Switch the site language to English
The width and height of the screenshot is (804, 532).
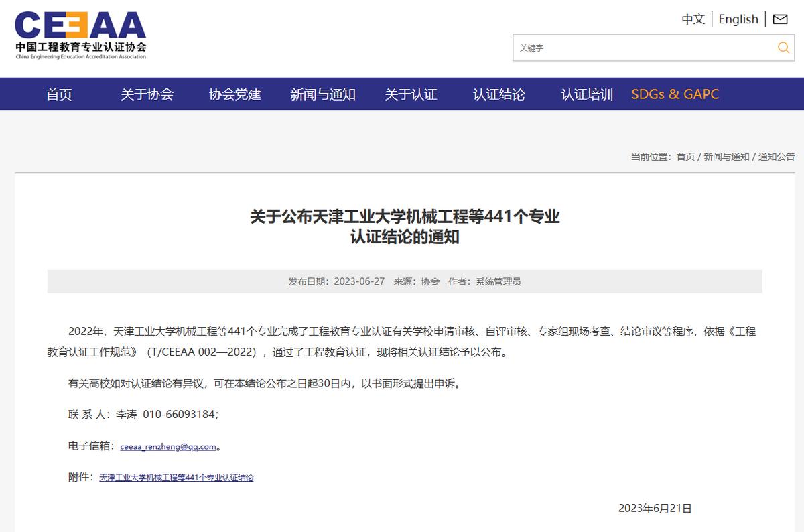(x=738, y=19)
